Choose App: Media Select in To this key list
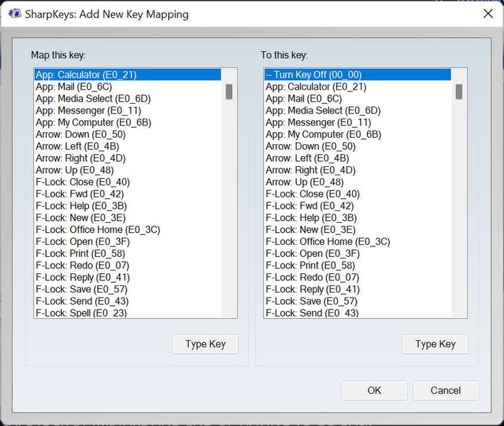Viewport: 504px width, 426px height. 358,110
